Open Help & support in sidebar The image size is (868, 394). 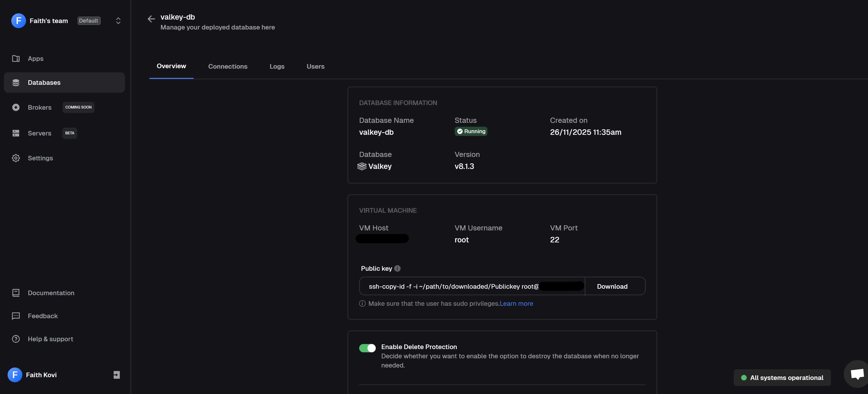coord(51,339)
